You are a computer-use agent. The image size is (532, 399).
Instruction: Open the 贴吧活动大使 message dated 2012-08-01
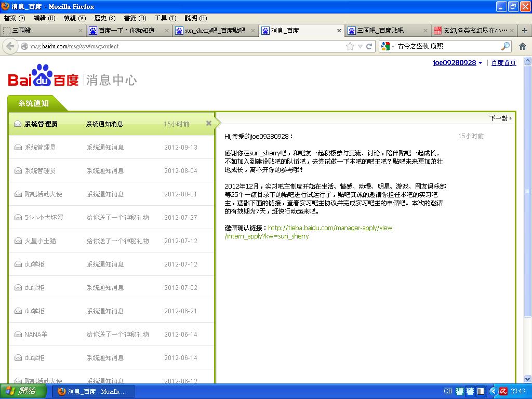[111, 194]
